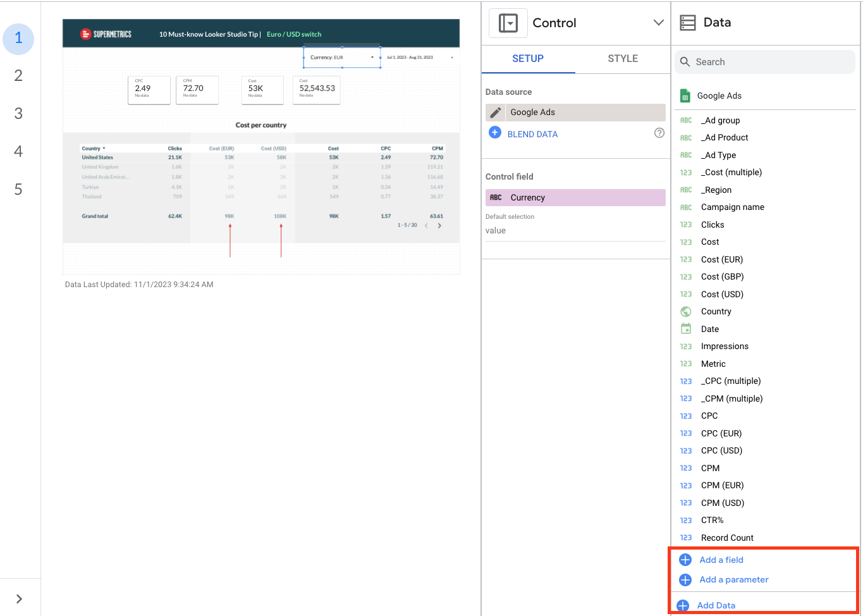Select the SETUP tab

(x=528, y=58)
